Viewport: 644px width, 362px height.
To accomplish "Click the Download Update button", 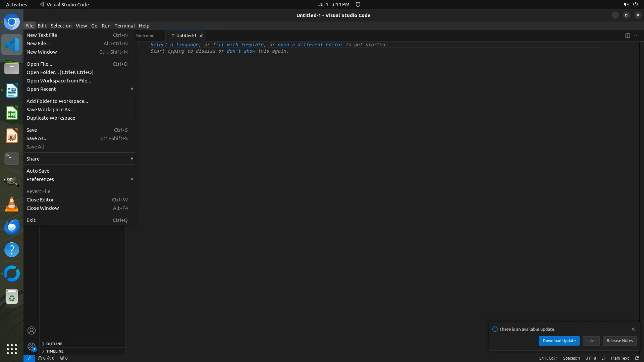I will coord(559,341).
